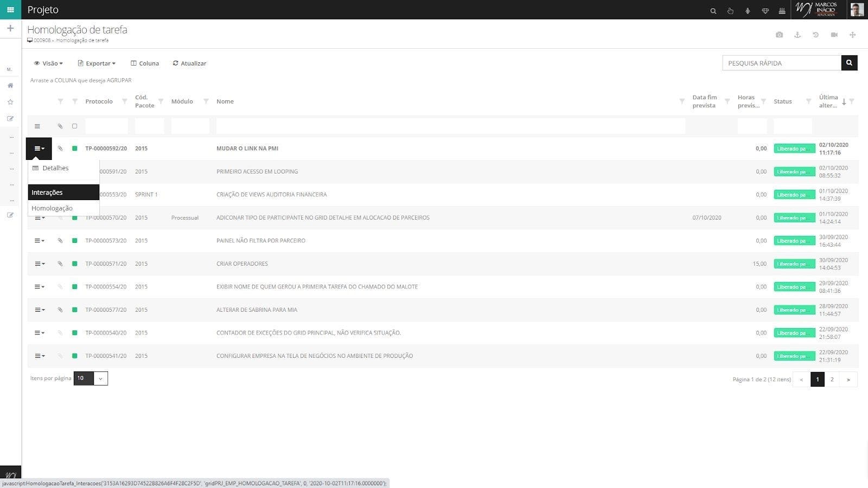868x488 pixels.
Task: Open the user profile photo
Action: pyautogui.click(x=857, y=10)
